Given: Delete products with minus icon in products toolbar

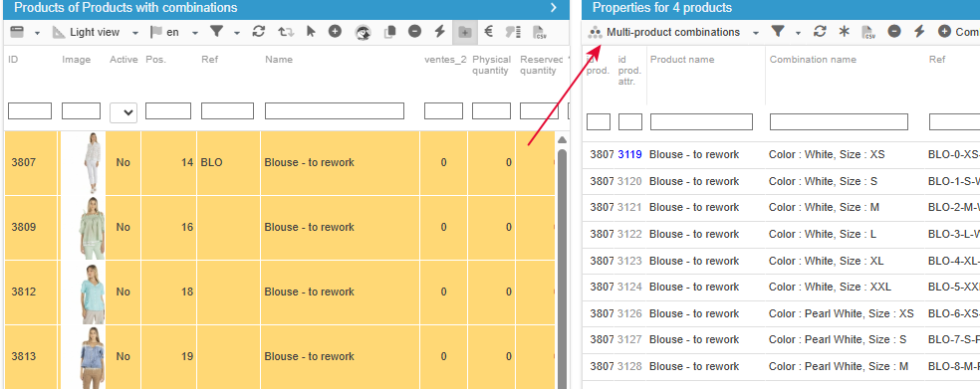Looking at the screenshot, I should [414, 31].
